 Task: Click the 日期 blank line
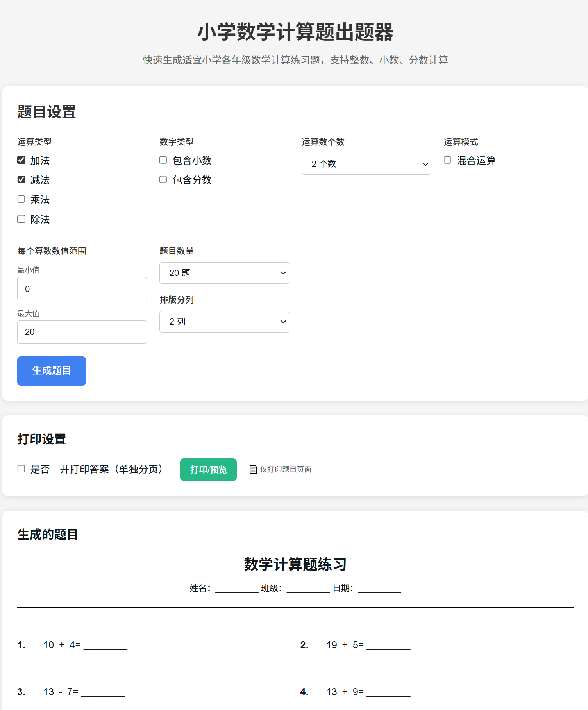(380, 589)
